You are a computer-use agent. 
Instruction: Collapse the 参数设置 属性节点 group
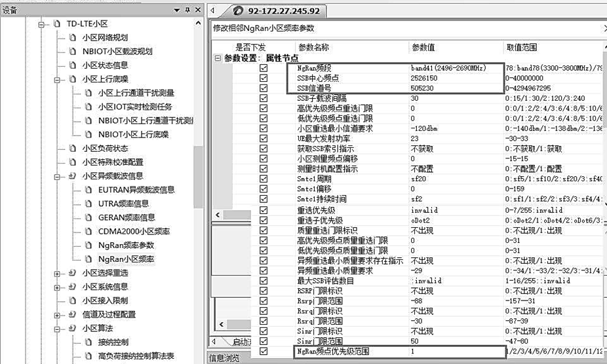tap(218, 58)
